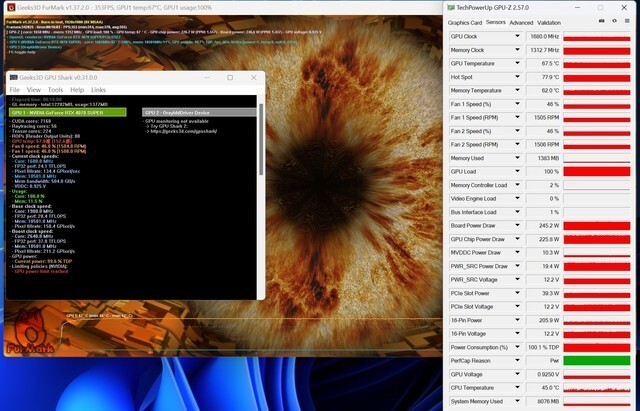
Task: Open File menu in GPU Shark
Action: click(14, 90)
